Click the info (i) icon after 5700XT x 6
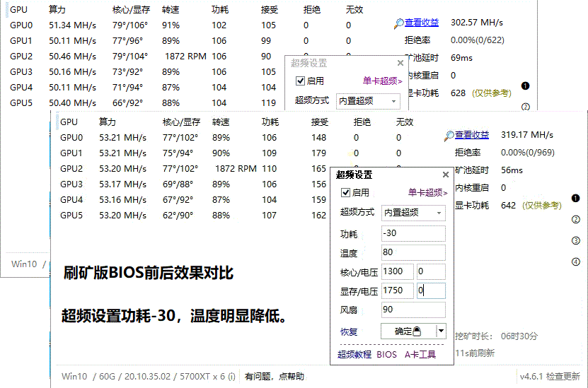Image resolution: width=588 pixels, height=388 pixels. click(x=231, y=376)
